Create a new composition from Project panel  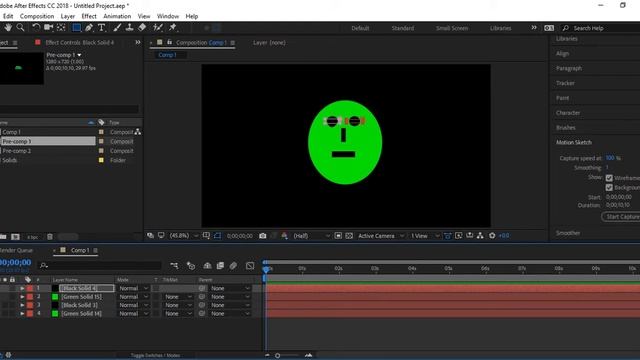(16, 237)
